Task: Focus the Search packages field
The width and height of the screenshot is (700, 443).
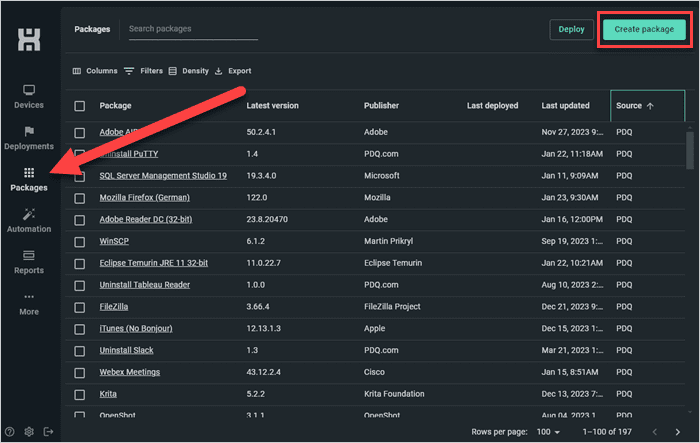Action: tap(193, 29)
